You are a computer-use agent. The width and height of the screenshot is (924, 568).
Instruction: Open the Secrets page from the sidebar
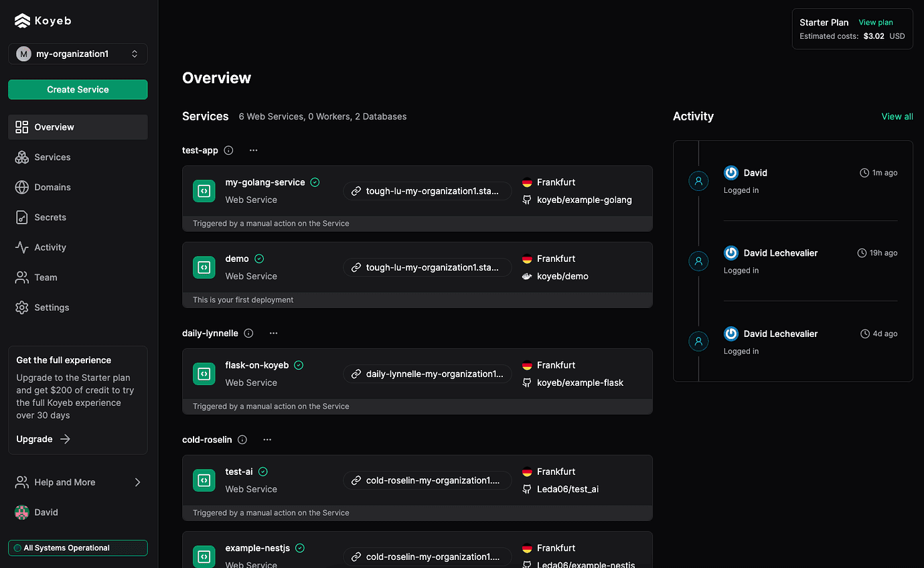click(x=50, y=218)
